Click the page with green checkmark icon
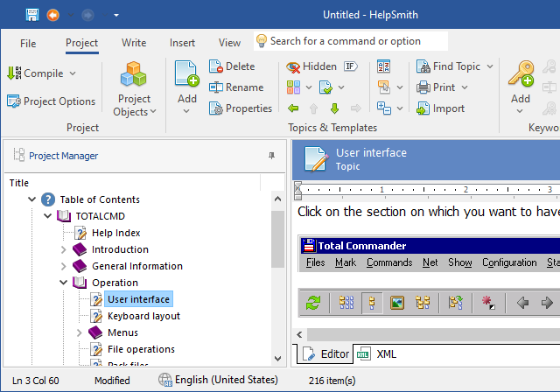Image resolution: width=560 pixels, height=392 pixels. pyautogui.click(x=325, y=87)
